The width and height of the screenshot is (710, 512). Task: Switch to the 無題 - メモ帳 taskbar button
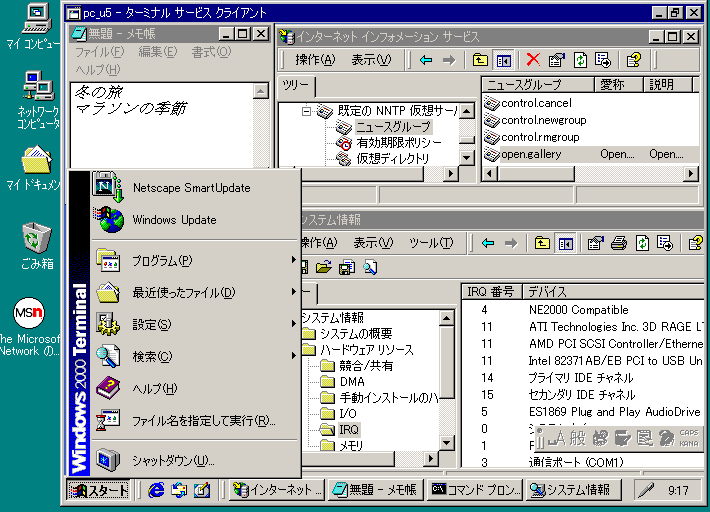[x=375, y=490]
